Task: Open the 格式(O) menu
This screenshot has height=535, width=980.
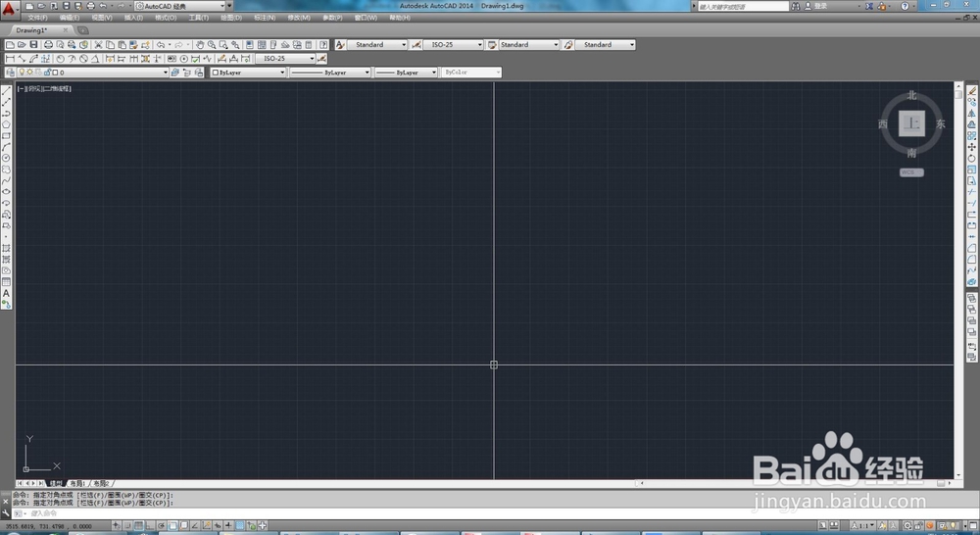Action: [x=166, y=18]
